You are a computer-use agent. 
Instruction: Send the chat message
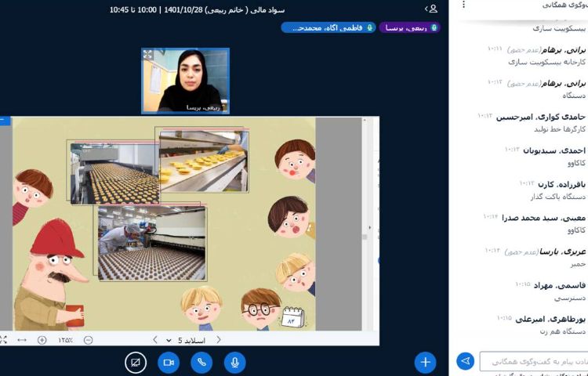466,361
